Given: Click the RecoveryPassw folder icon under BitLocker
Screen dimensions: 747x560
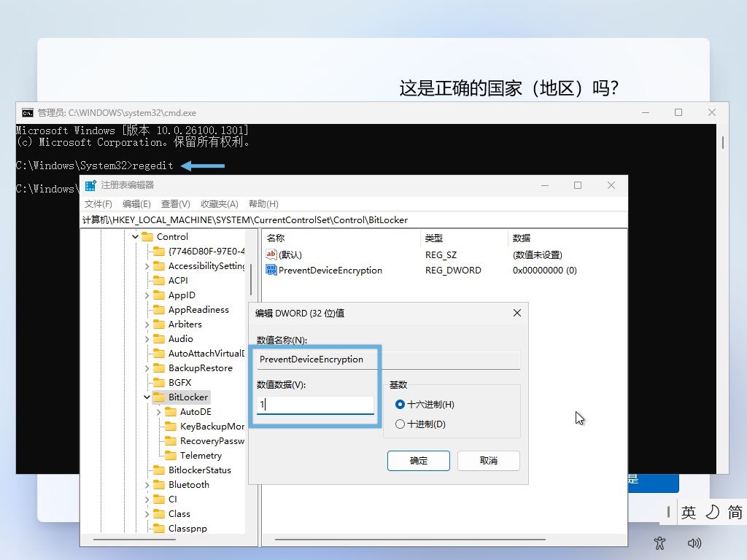Looking at the screenshot, I should pos(171,440).
